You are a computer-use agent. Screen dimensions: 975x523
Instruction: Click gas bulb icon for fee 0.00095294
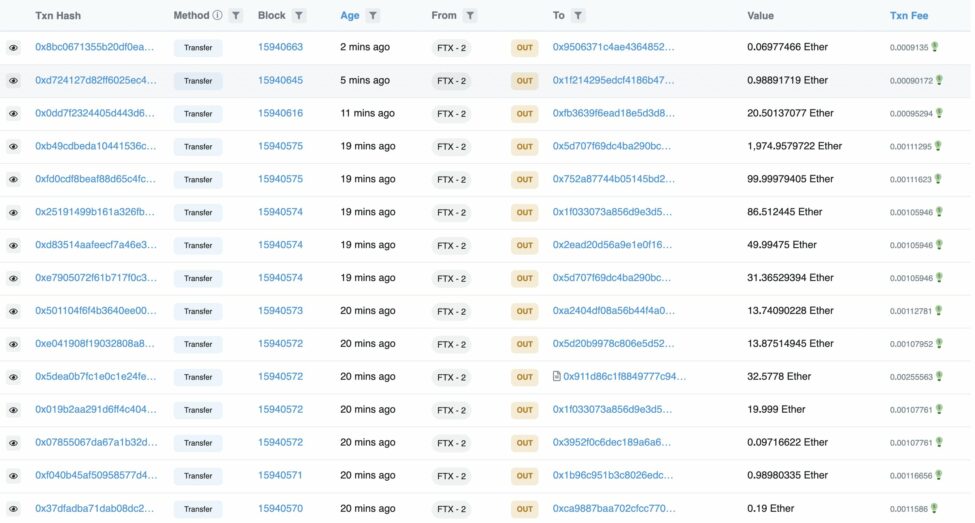939,113
